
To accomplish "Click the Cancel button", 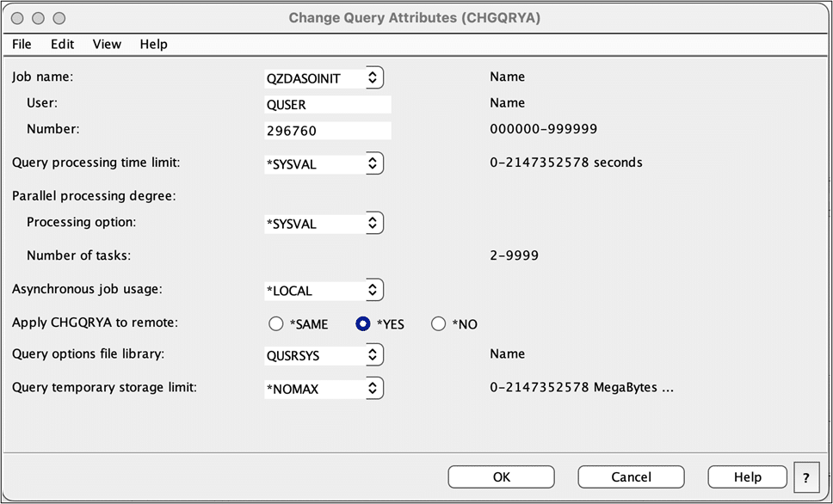I will tap(631, 476).
